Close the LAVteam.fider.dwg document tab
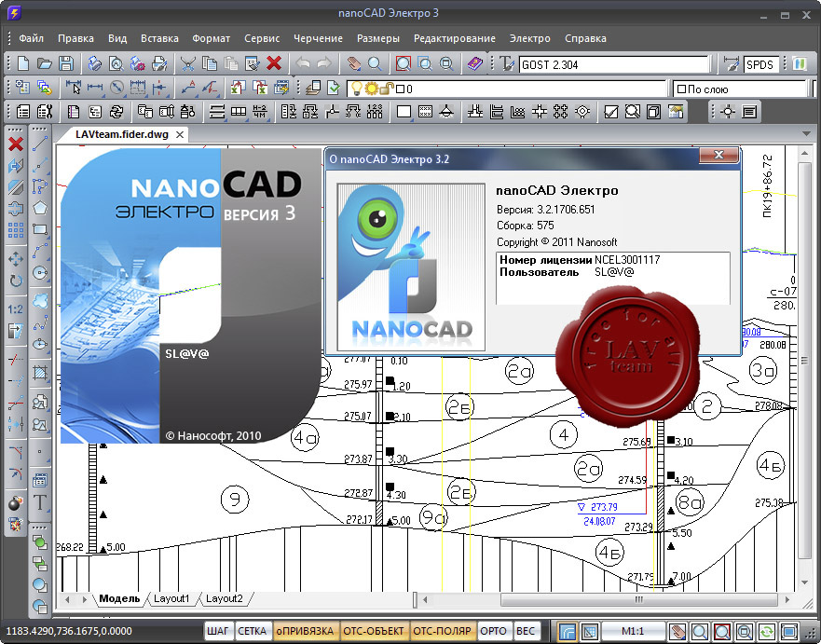Screen dimensions: 821x644 click(180, 134)
